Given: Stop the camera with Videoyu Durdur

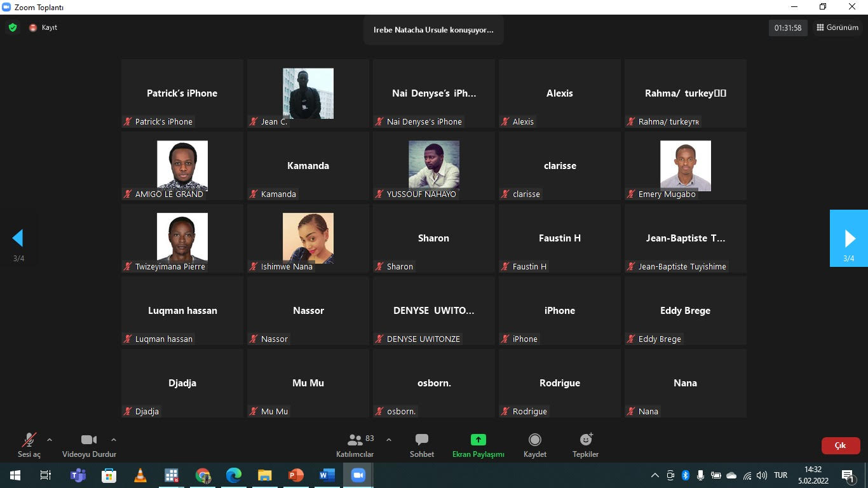Looking at the screenshot, I should click(x=89, y=445).
